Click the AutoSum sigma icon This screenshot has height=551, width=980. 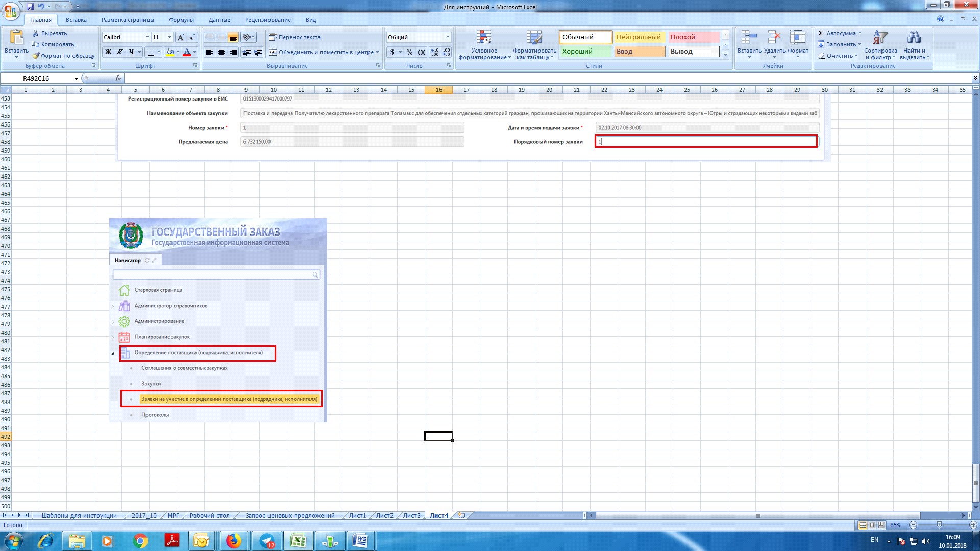pyautogui.click(x=821, y=33)
